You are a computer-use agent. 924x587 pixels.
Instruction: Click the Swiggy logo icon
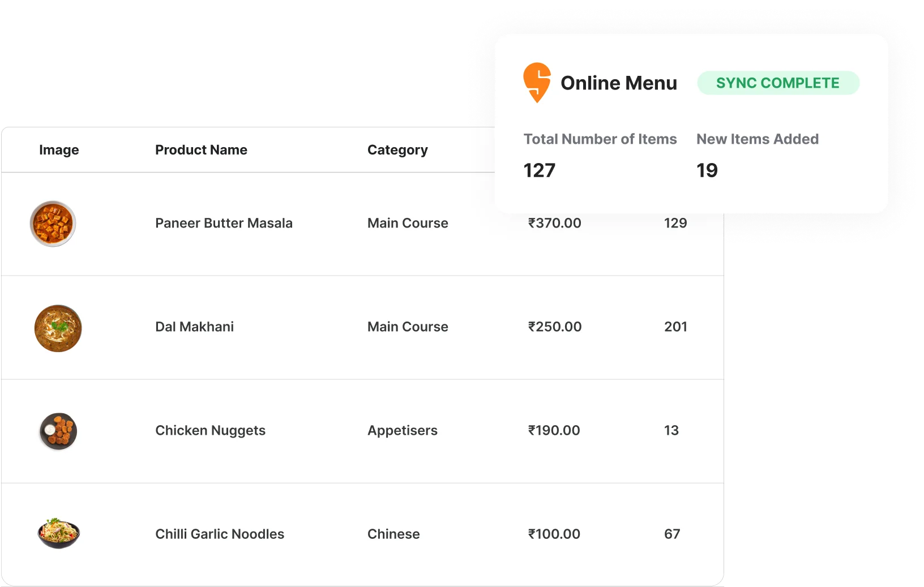click(x=537, y=83)
